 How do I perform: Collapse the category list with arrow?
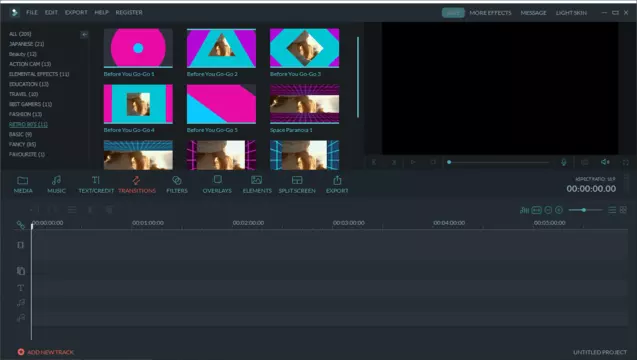pyautogui.click(x=84, y=35)
